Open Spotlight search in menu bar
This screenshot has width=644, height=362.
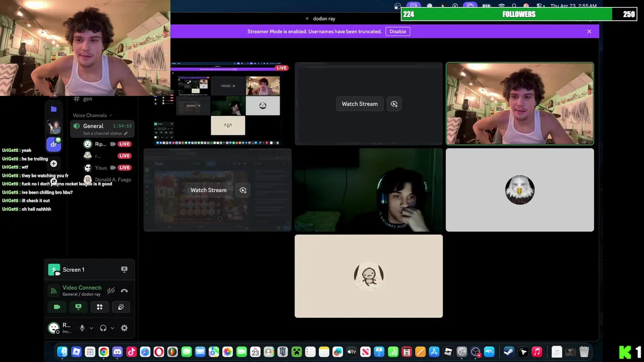[x=514, y=6]
